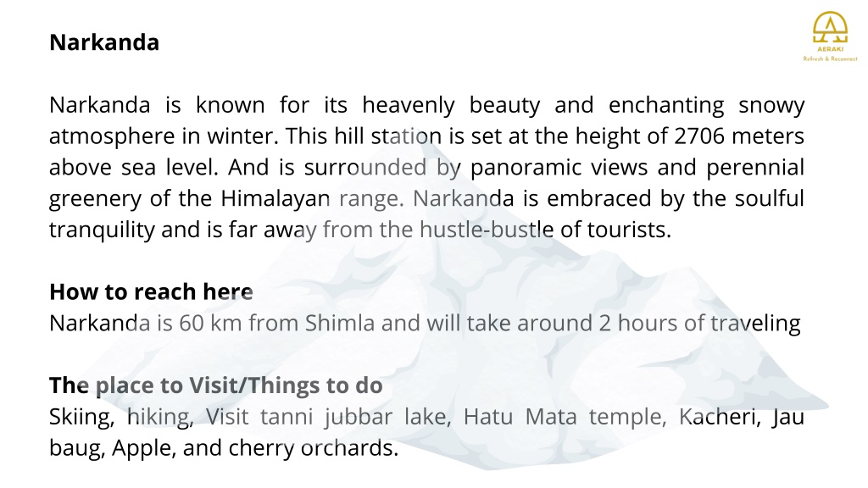868x488 pixels.
Task: Click the 'AERAKI' brand name under logo
Action: (x=831, y=49)
